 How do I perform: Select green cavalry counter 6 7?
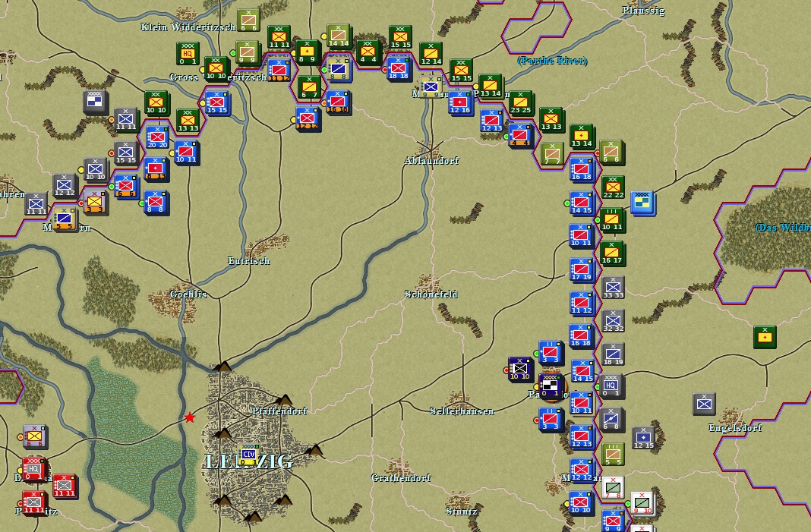pos(309,87)
